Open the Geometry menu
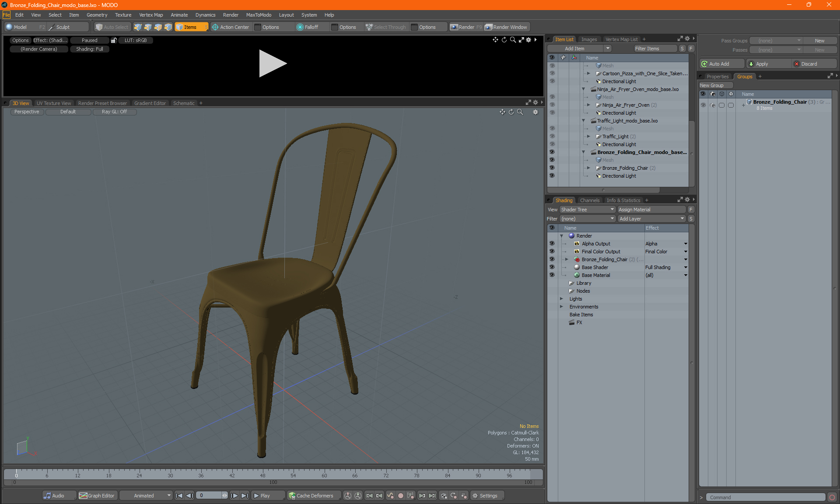840x504 pixels. (x=97, y=15)
